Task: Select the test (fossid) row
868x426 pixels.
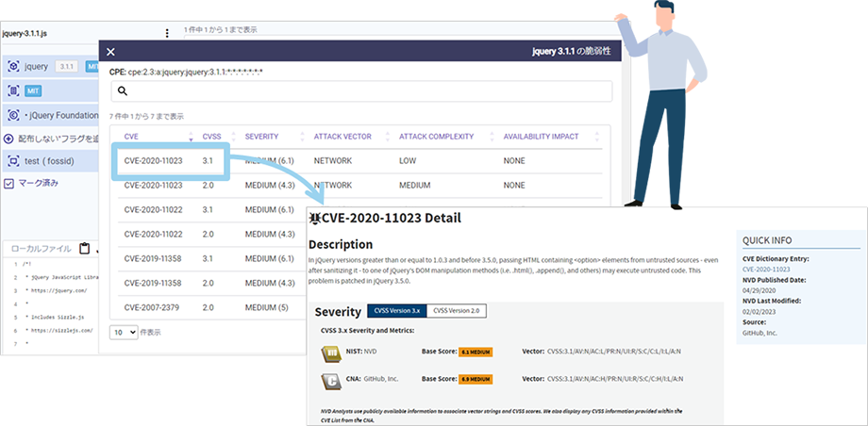Action: [x=50, y=161]
